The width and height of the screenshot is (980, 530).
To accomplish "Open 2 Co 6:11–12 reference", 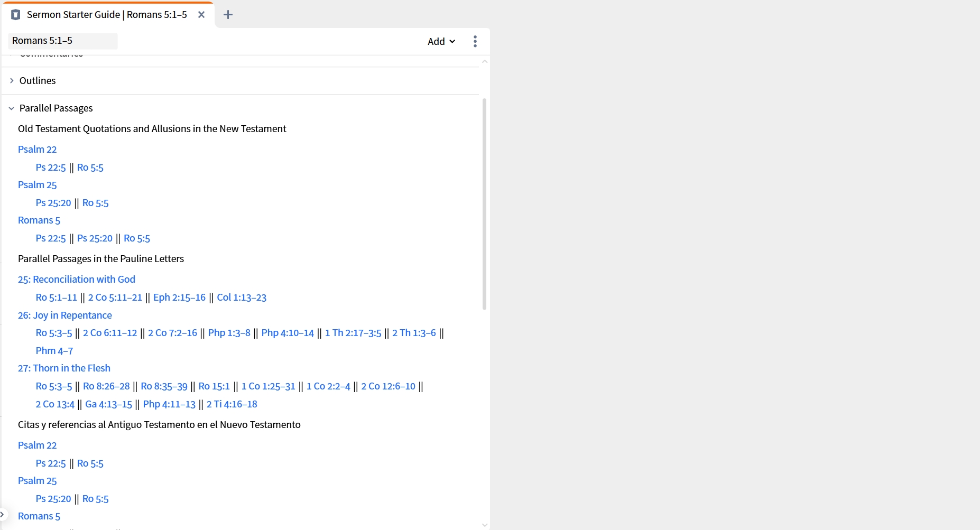I will (x=110, y=333).
